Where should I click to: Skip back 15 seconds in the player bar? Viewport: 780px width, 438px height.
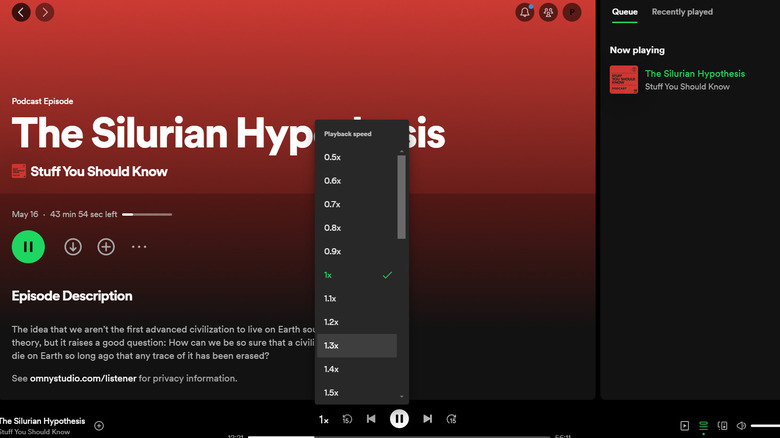[x=347, y=419]
